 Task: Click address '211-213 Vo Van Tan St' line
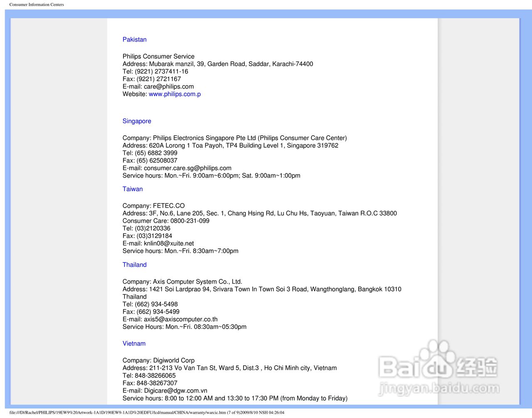point(230,368)
